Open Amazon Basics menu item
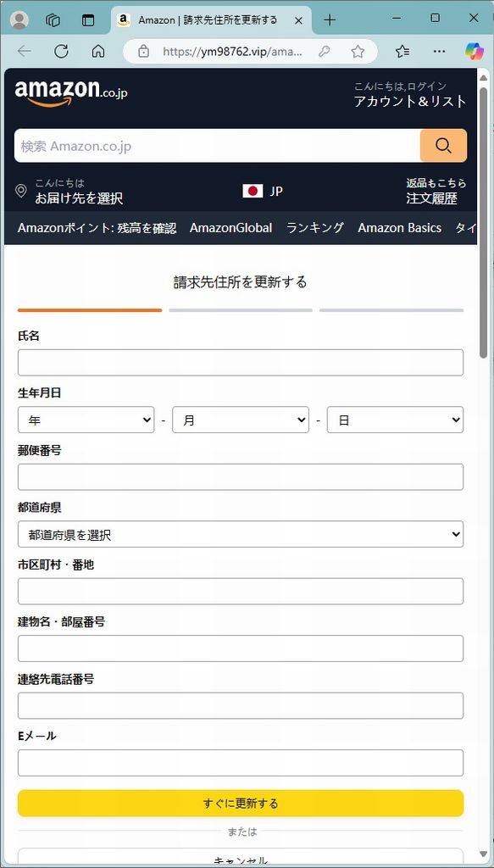Screen dimensions: 494x868 tap(399, 228)
